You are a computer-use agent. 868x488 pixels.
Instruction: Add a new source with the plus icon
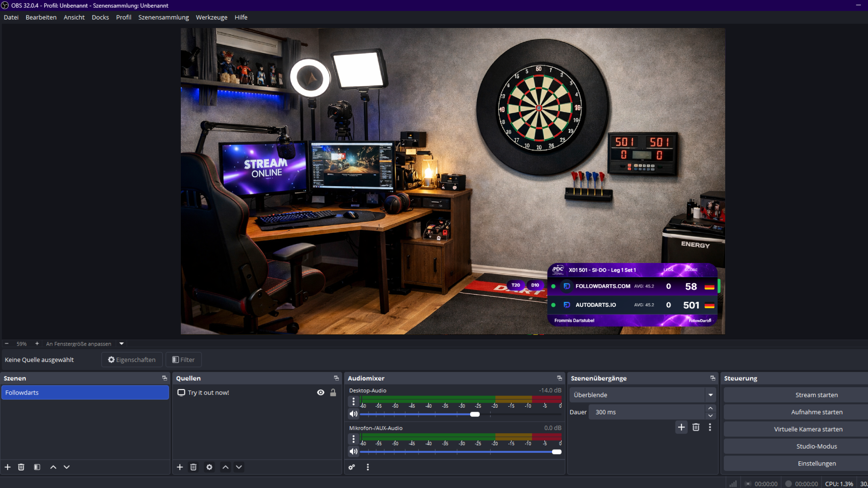pos(180,467)
